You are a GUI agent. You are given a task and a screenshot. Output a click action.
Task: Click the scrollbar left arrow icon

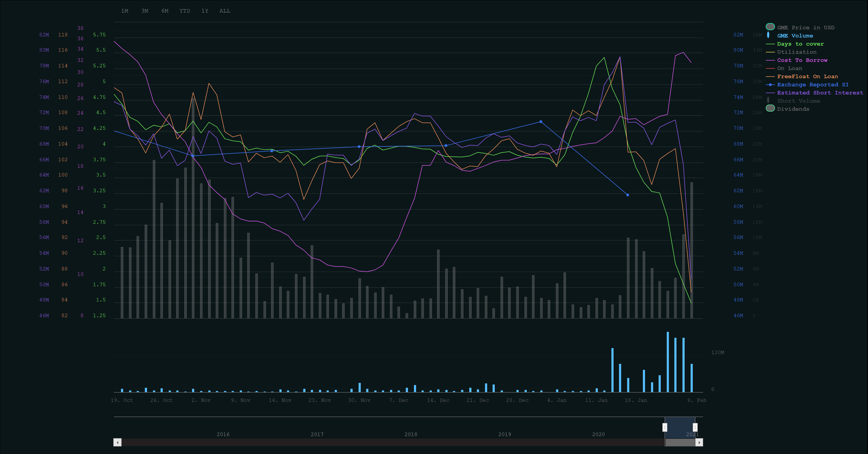pyautogui.click(x=117, y=442)
